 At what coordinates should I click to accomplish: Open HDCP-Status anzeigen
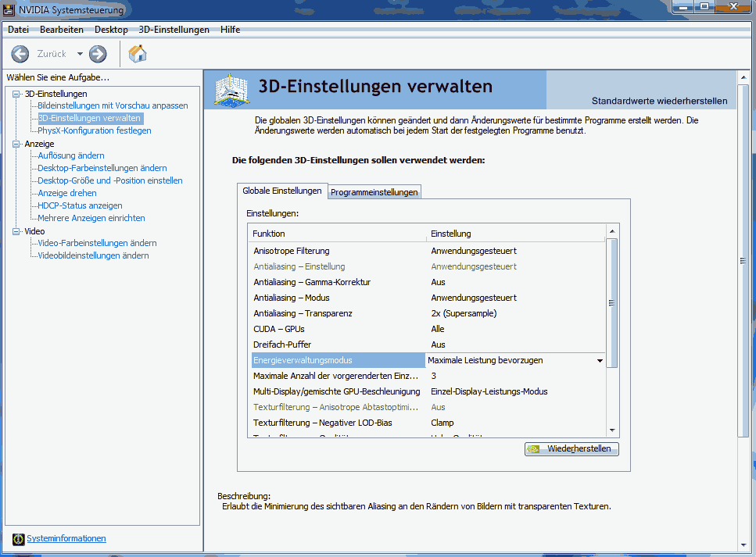pos(80,205)
